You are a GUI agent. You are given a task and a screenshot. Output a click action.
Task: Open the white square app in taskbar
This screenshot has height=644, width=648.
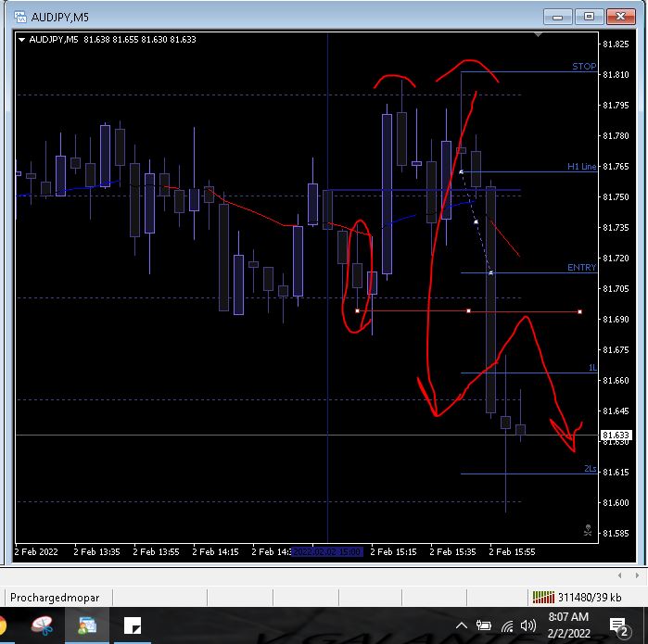click(x=133, y=625)
